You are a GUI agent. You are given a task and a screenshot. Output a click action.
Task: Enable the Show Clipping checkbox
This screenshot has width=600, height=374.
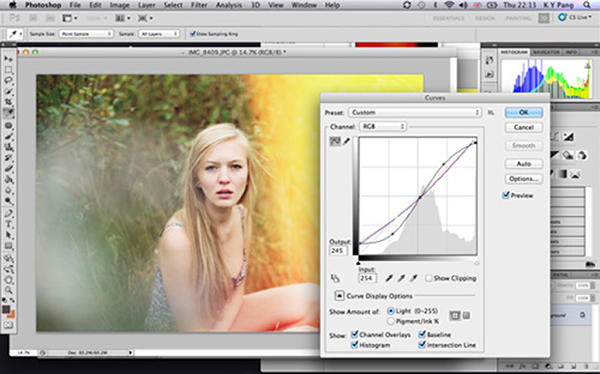click(x=429, y=278)
